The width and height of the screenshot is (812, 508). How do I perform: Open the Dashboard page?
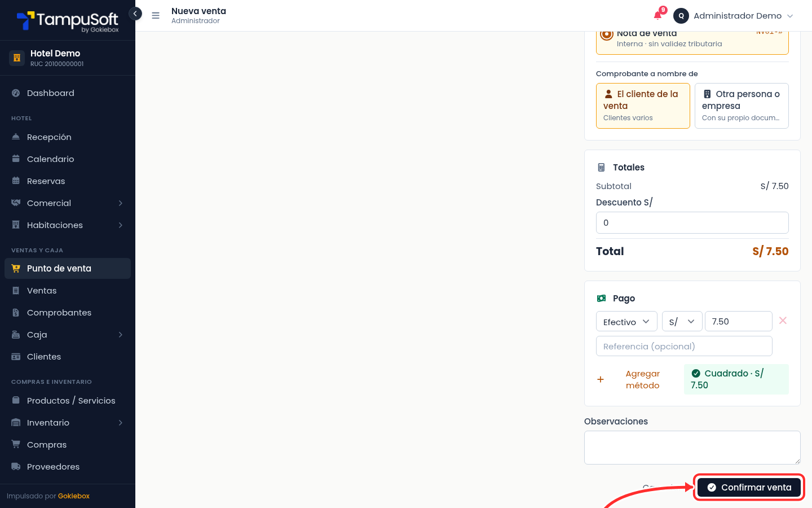[68, 93]
